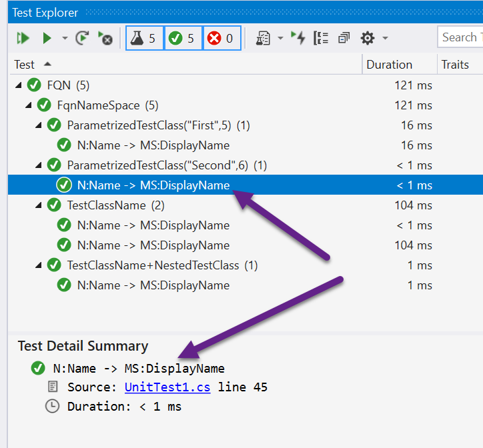483x448 pixels.
Task: Click Run All Tests In View icon
Action: click(23, 39)
